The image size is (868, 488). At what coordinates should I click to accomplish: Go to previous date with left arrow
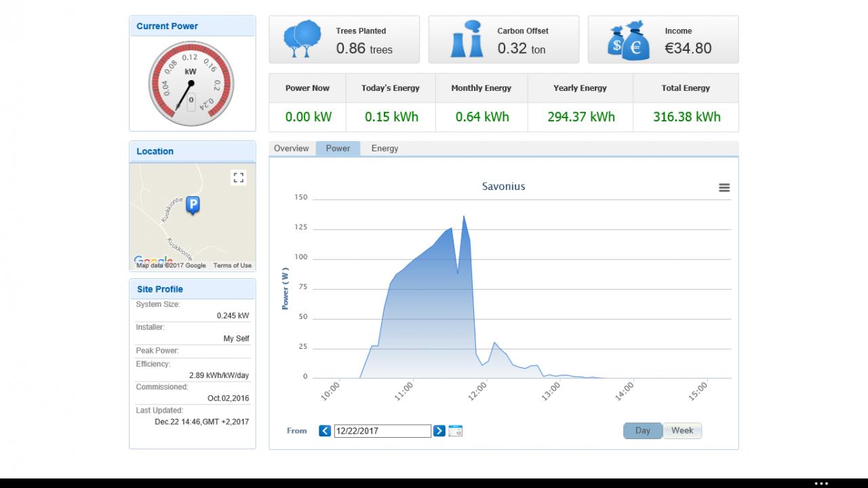pos(325,431)
